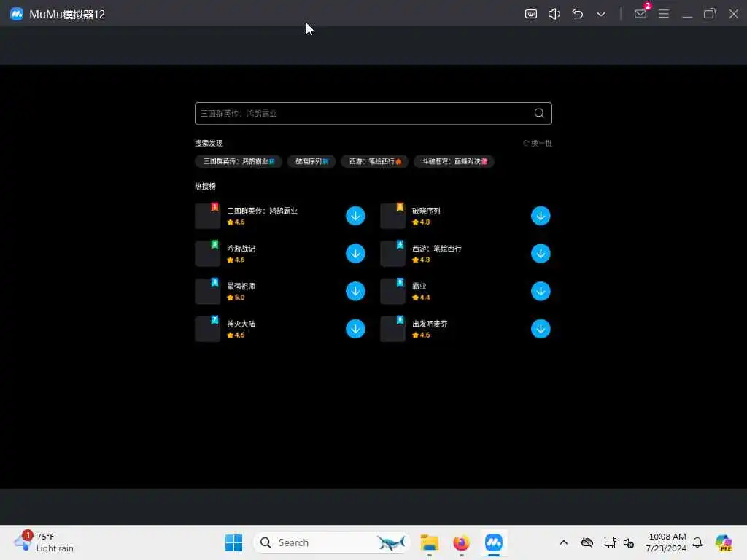Download 霸业 game
This screenshot has width=747, height=560.
point(541,291)
